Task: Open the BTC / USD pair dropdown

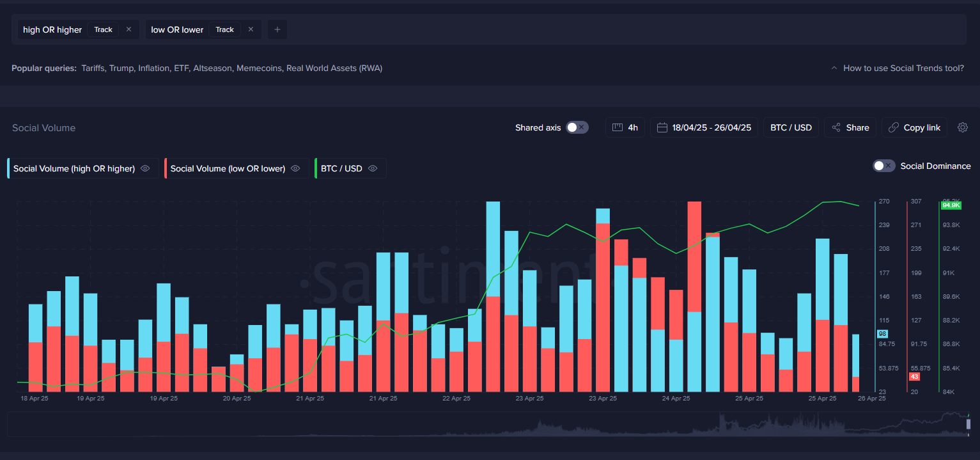Action: [791, 127]
